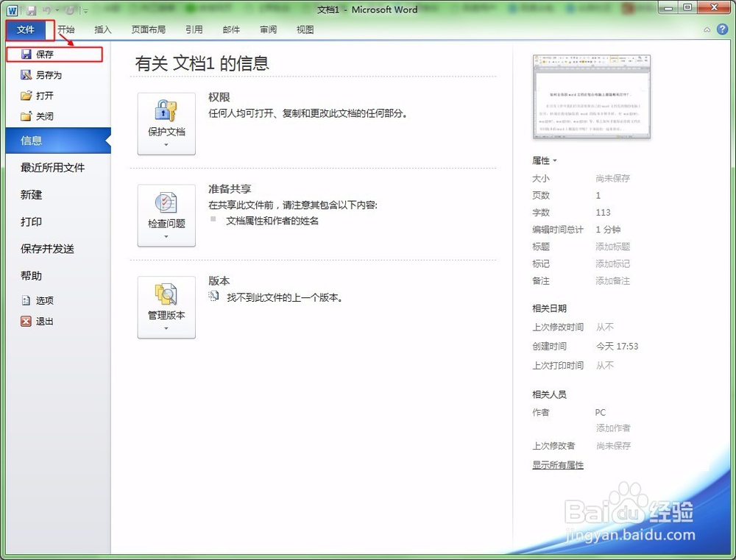Switch to the 引用 ribbon tab
This screenshot has height=560, width=736.
point(194,29)
